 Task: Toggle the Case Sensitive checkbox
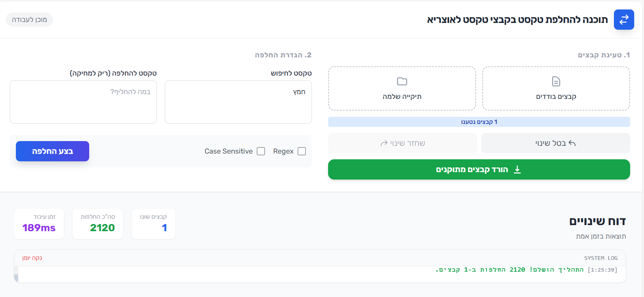261,151
